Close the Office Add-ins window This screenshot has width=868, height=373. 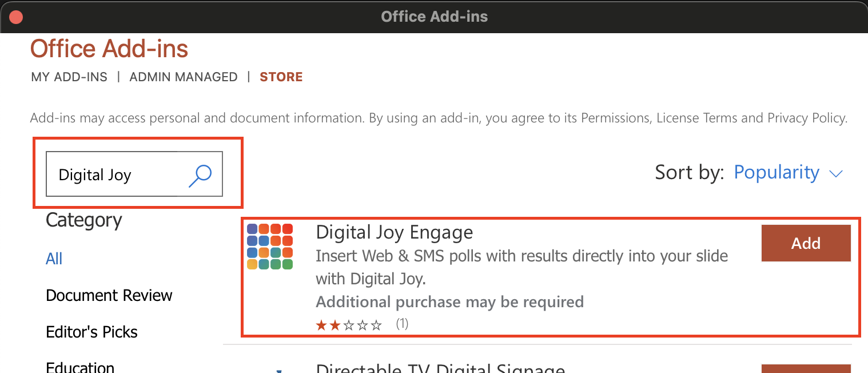point(16,17)
